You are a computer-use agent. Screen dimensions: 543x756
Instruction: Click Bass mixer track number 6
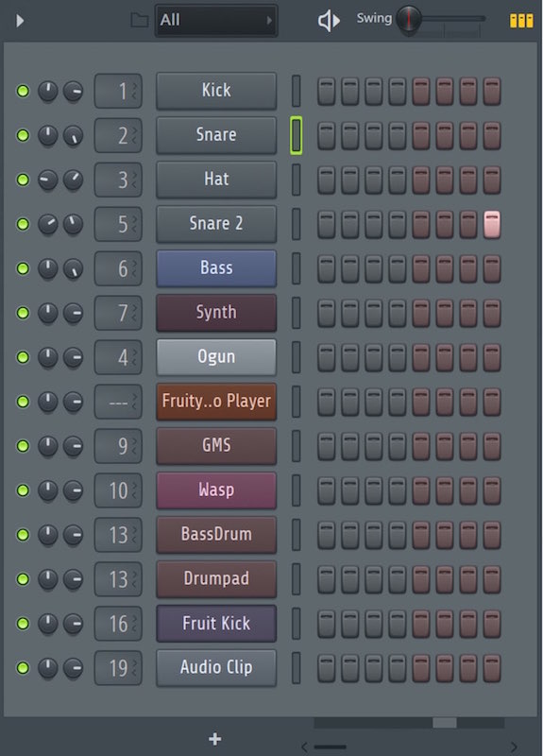click(x=118, y=268)
